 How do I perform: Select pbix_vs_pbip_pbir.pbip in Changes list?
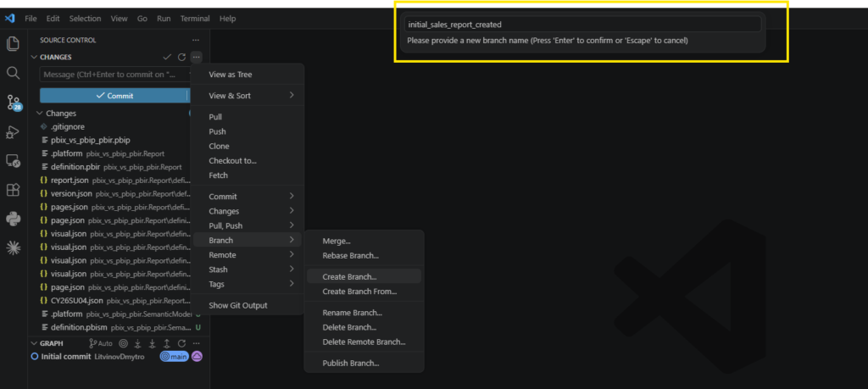click(x=91, y=140)
